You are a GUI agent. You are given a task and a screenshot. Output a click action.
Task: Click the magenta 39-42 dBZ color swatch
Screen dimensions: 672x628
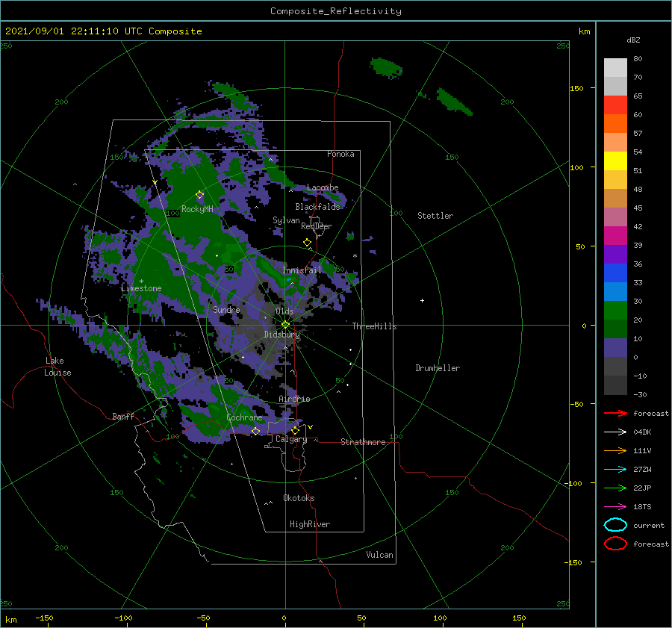tap(615, 236)
